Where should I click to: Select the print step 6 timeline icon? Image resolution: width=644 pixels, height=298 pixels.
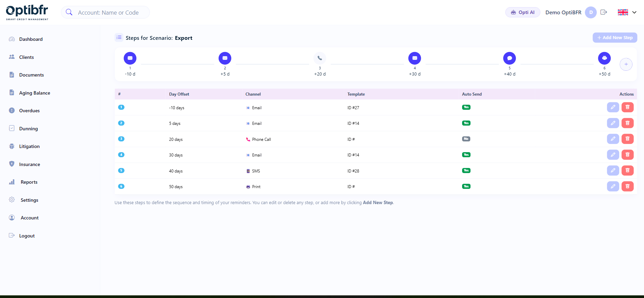coord(604,58)
